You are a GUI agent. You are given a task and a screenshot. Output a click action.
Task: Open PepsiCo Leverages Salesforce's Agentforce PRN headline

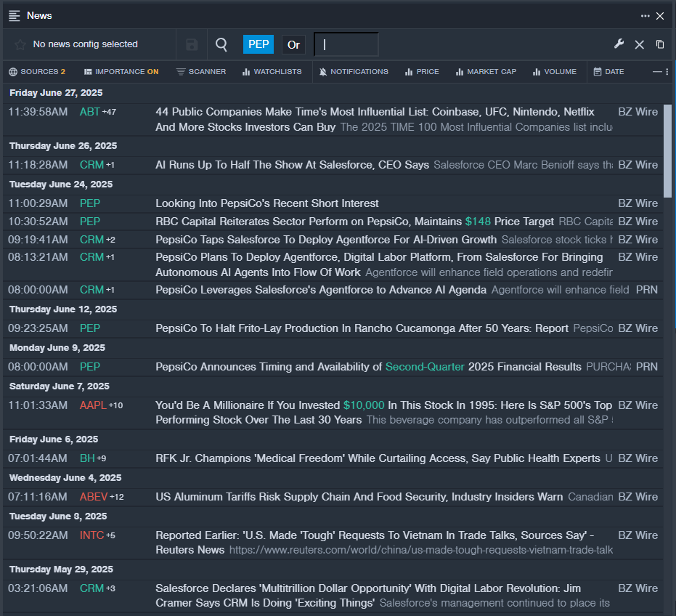(x=321, y=290)
